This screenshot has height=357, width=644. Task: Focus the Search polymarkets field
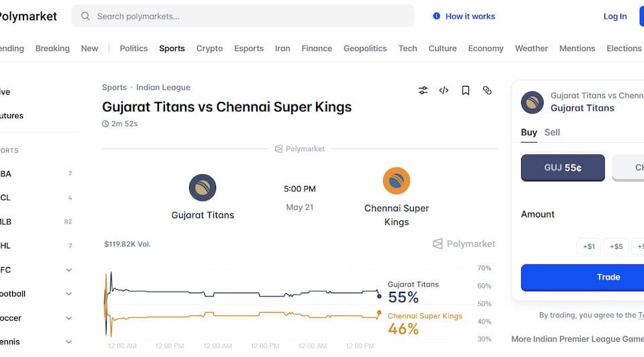coord(243,16)
